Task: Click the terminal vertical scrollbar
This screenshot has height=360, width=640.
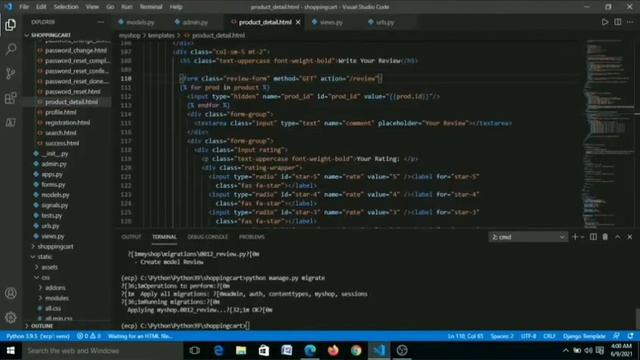Action: pyautogui.click(x=637, y=318)
